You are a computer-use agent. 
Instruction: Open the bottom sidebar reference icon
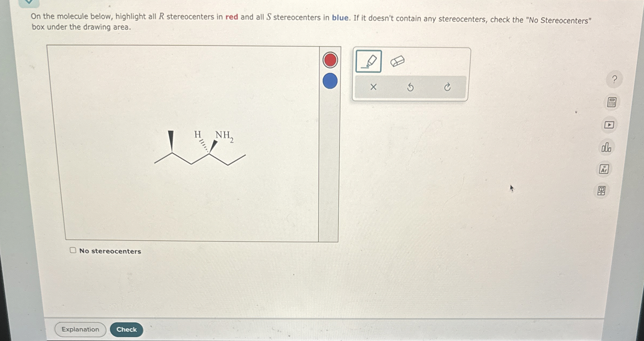[x=601, y=191]
